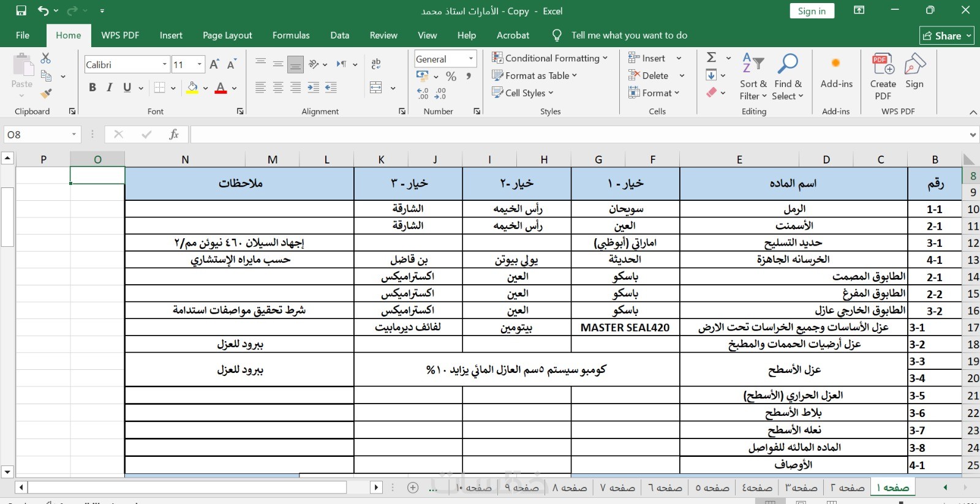This screenshot has height=504, width=980.
Task: Open the File menu
Action: (x=23, y=36)
